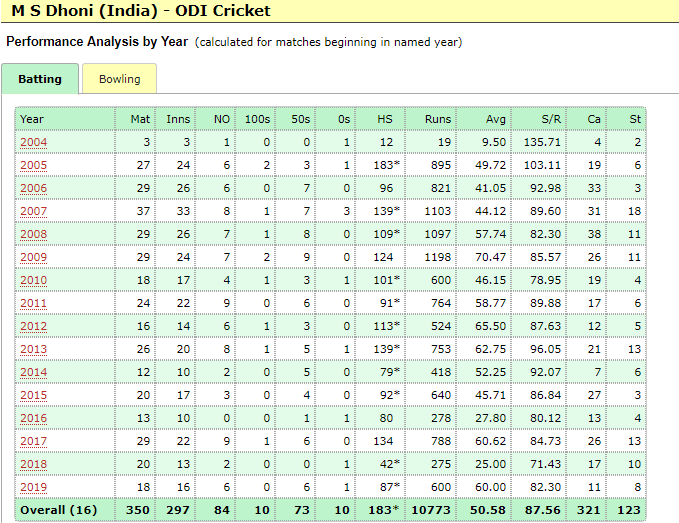Click the 100s column header
Image resolution: width=679 pixels, height=523 pixels.
[x=257, y=119]
